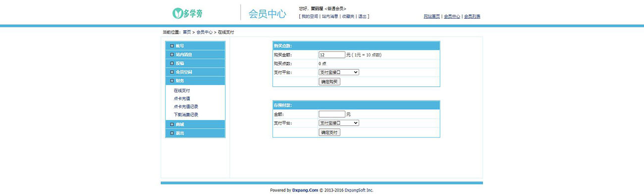Viewport: 644px width, 195px height.
Task: Click the 确定支付 button
Action: pos(329,133)
